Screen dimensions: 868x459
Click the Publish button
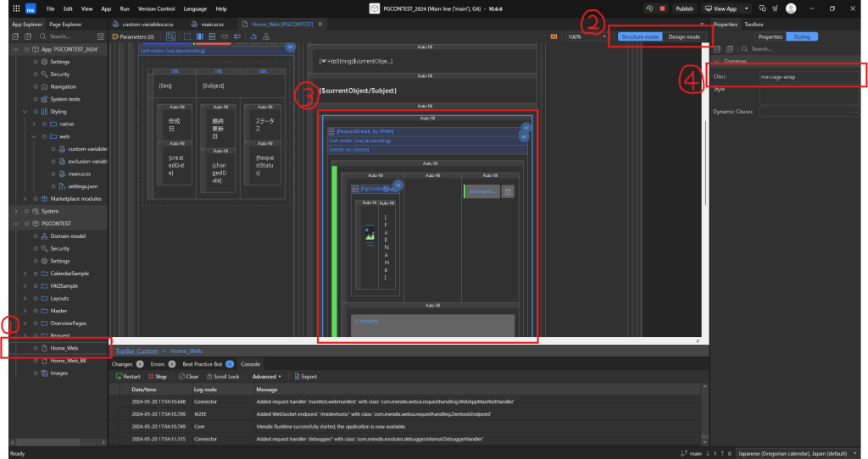684,8
